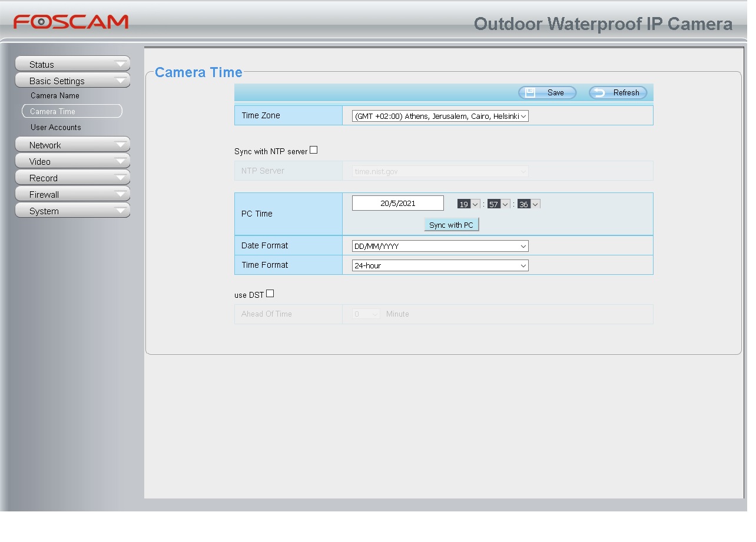Screen dimensions: 756x542
Task: Click the PC Time date field
Action: click(x=397, y=203)
